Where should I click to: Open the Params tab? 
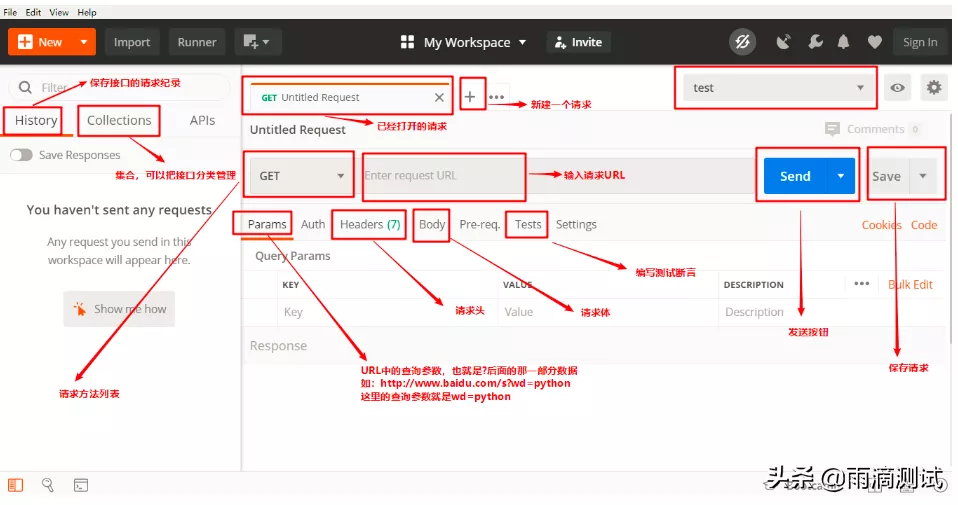267,224
